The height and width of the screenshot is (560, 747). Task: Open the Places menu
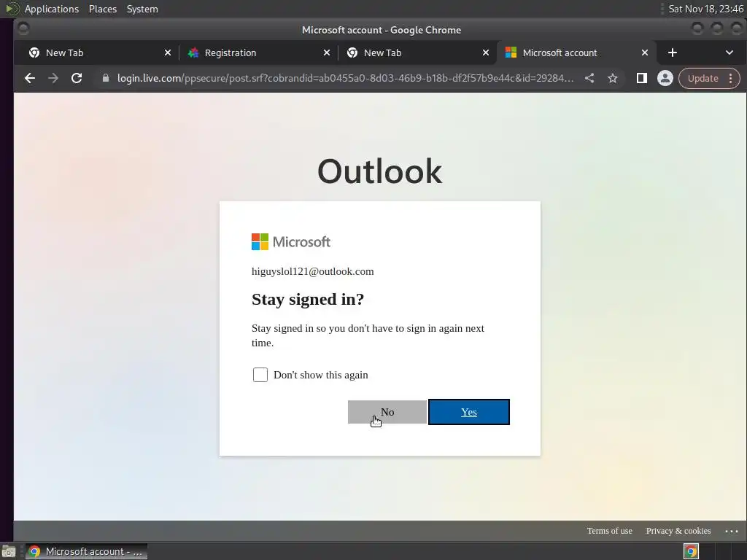[103, 9]
